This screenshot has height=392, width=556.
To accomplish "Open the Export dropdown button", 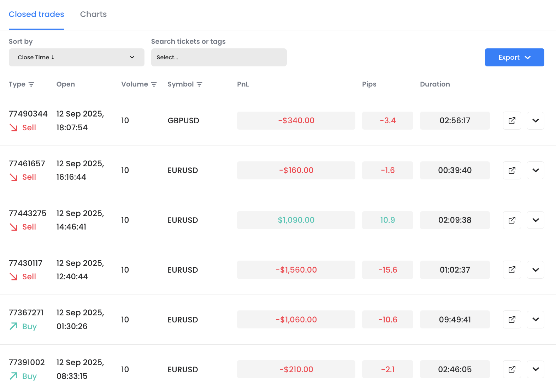I will pos(514,58).
